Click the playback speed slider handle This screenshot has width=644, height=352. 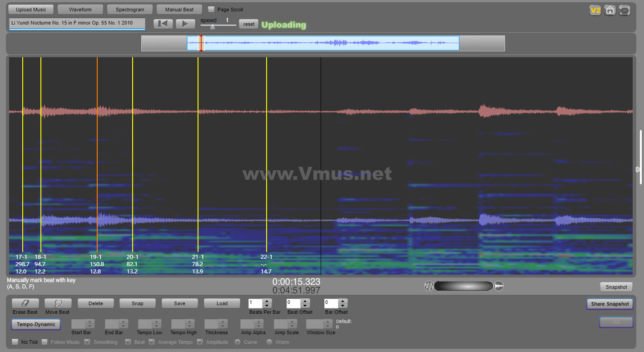[212, 27]
